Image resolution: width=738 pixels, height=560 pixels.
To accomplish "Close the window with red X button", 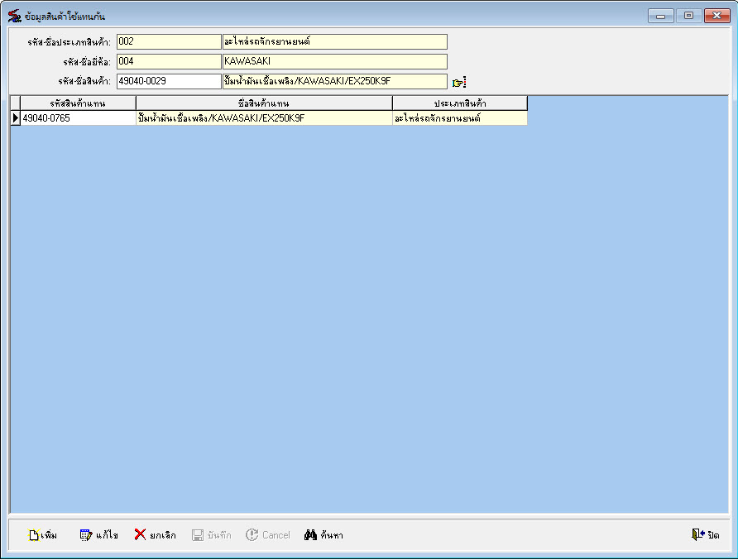I will pyautogui.click(x=716, y=16).
